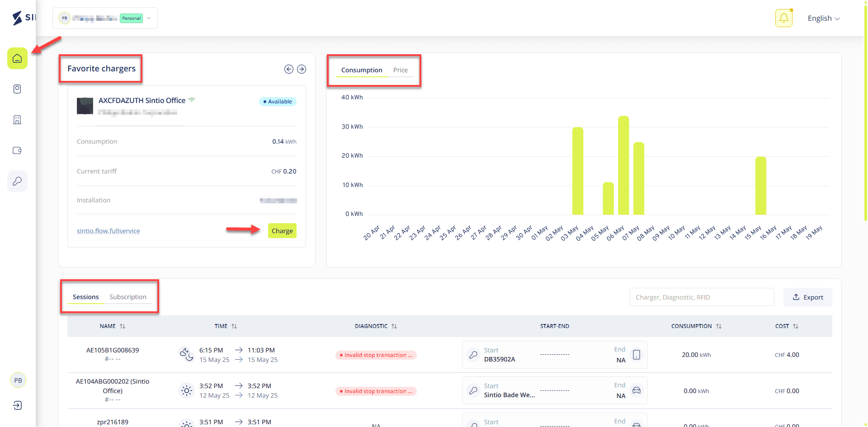Click the 20.00 kWh consumption value
868x427 pixels.
pos(696,355)
